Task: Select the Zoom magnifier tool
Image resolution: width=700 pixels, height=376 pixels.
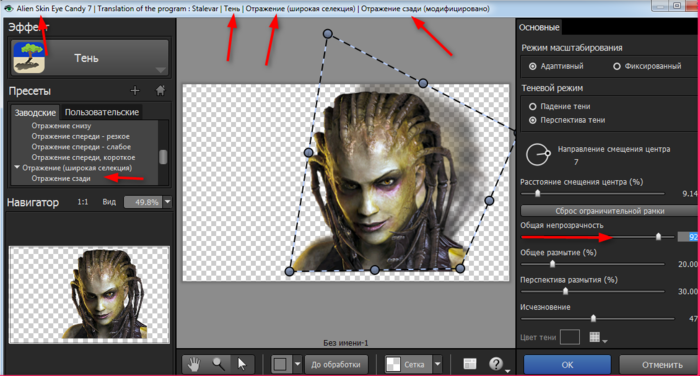Action: coord(218,364)
